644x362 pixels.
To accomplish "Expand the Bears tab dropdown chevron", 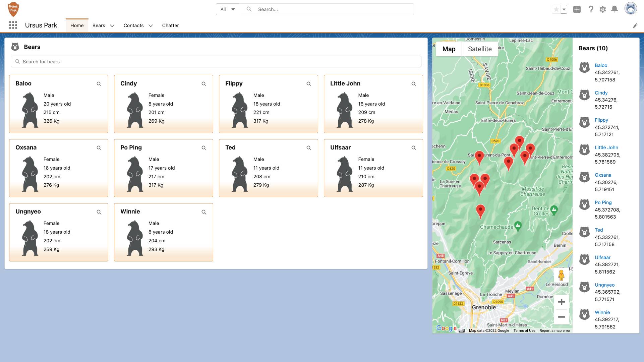I will pyautogui.click(x=112, y=26).
